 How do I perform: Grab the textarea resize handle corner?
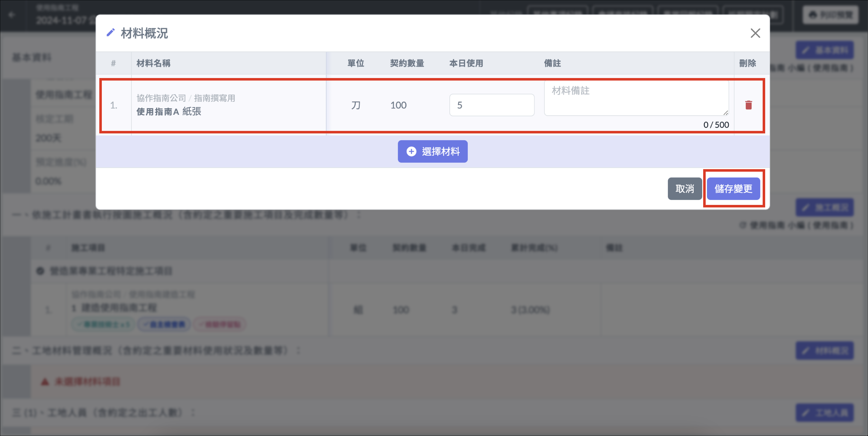(725, 113)
